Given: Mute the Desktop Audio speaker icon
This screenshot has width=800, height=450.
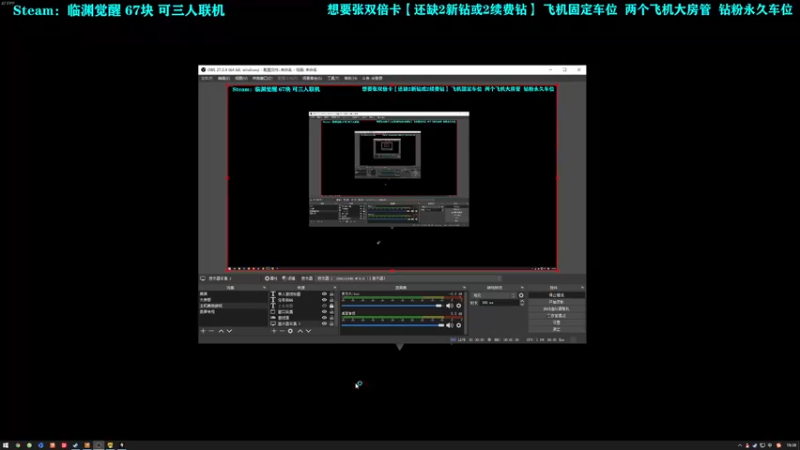Looking at the screenshot, I should (x=449, y=325).
